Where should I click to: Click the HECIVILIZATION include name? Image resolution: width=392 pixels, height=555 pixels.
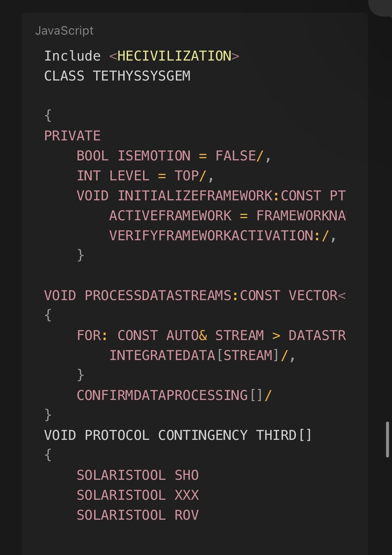tap(174, 56)
